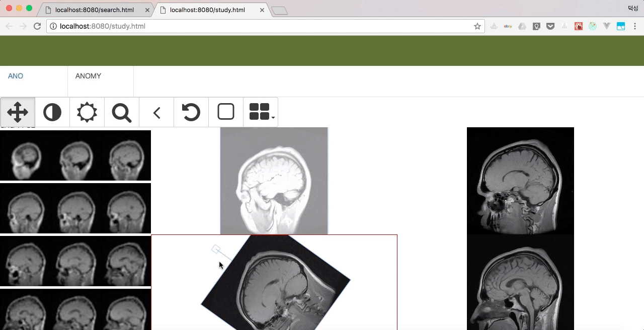Open the ANO tab
644x330 pixels.
click(x=16, y=76)
